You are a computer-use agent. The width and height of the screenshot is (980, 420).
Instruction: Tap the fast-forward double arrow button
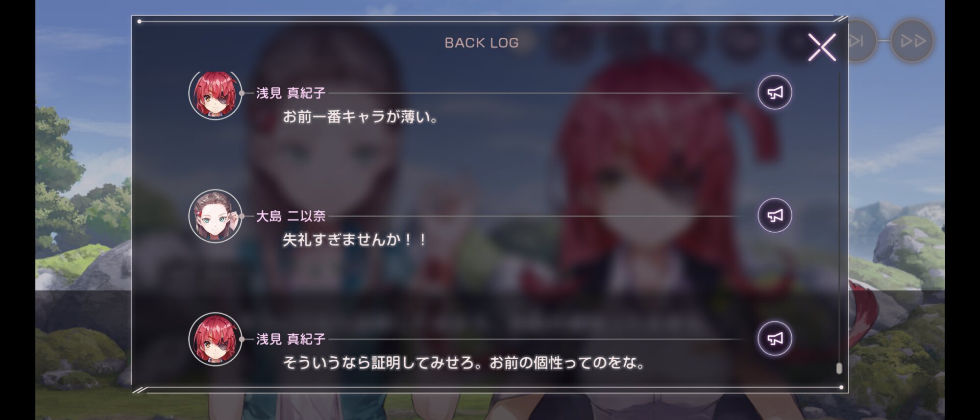pyautogui.click(x=912, y=41)
